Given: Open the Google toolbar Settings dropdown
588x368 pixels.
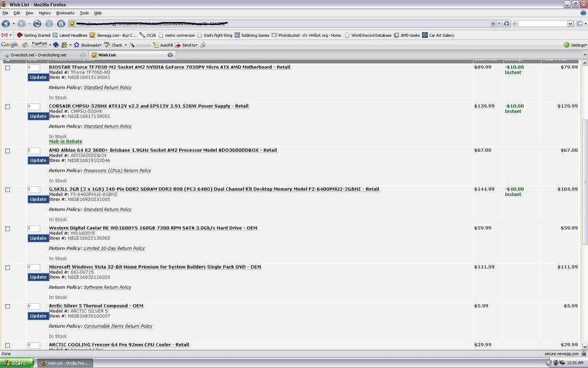Looking at the screenshot, I should point(575,45).
